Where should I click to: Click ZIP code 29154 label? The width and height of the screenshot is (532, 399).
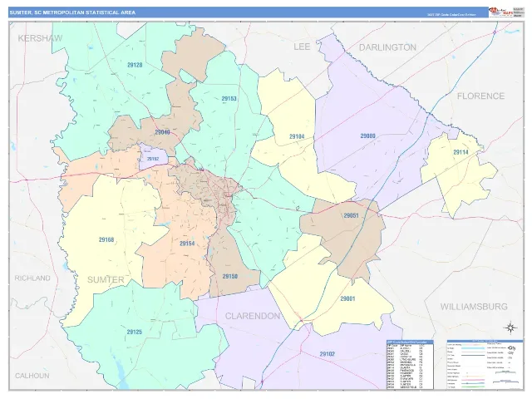187,244
